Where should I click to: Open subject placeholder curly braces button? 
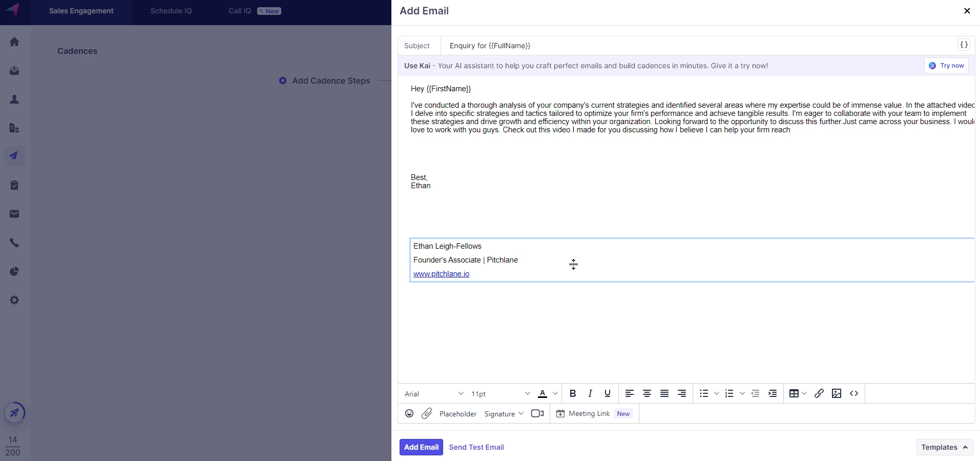coord(964,45)
